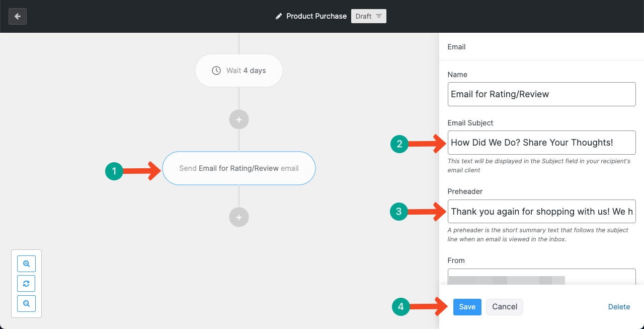This screenshot has height=329, width=644.
Task: Select the Wait 4 days step
Action: [239, 71]
